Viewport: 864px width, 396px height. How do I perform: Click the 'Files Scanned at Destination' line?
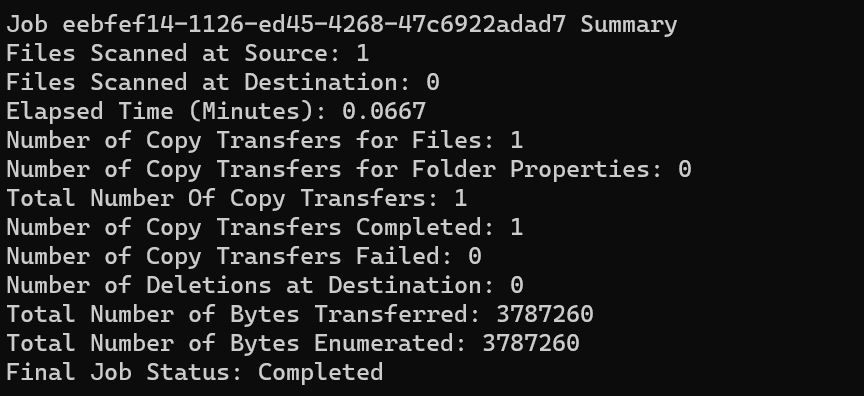223,83
